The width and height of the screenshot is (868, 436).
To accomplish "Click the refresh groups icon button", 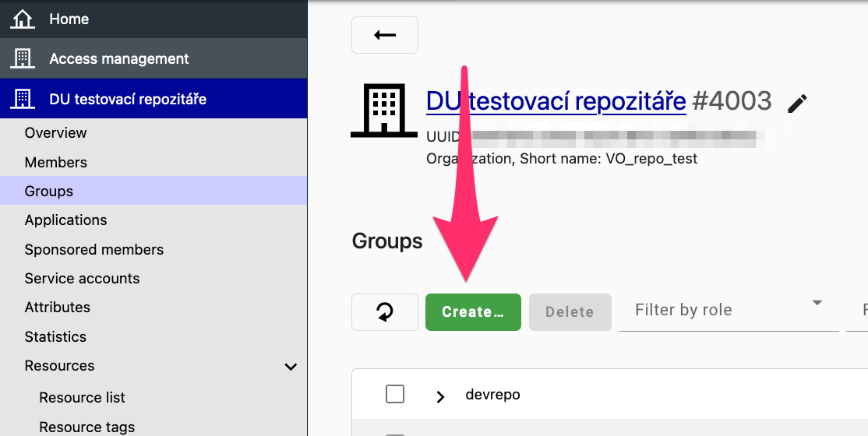I will click(385, 312).
